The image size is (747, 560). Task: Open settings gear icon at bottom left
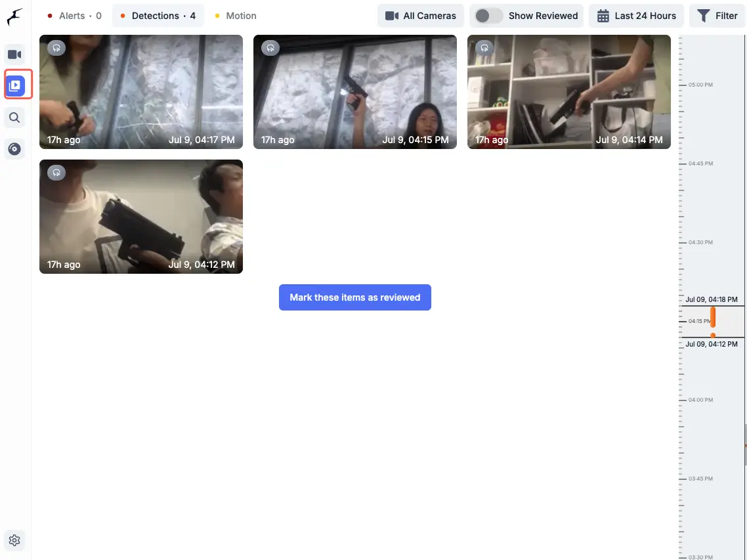[x=14, y=540]
